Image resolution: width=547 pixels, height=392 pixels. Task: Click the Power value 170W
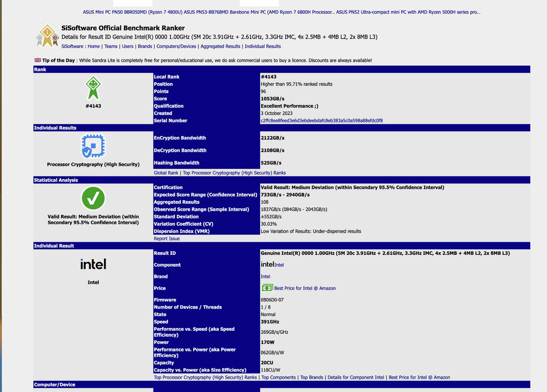pyautogui.click(x=267, y=342)
